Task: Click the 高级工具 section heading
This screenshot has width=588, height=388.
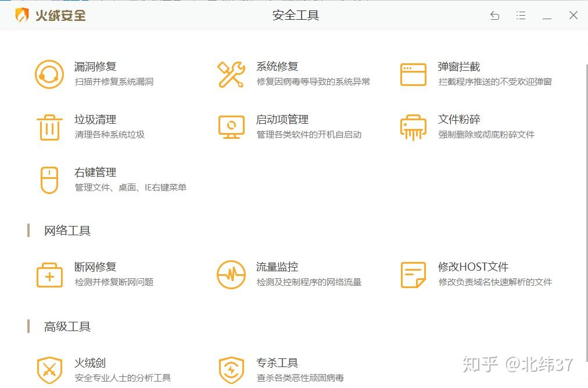Action: coord(67,326)
